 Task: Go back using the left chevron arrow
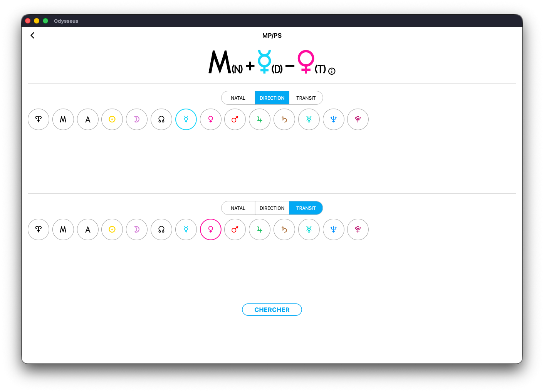[x=32, y=35]
